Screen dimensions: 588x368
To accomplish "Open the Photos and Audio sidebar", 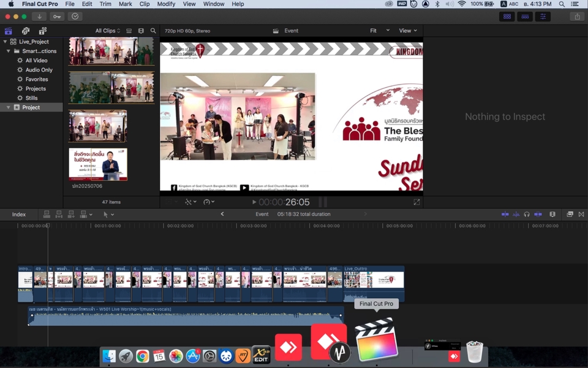I will (25, 31).
